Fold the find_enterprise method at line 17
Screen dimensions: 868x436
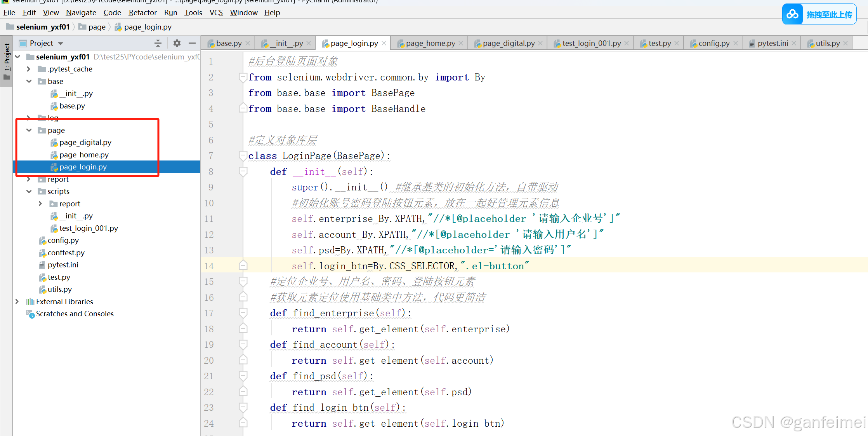point(243,313)
